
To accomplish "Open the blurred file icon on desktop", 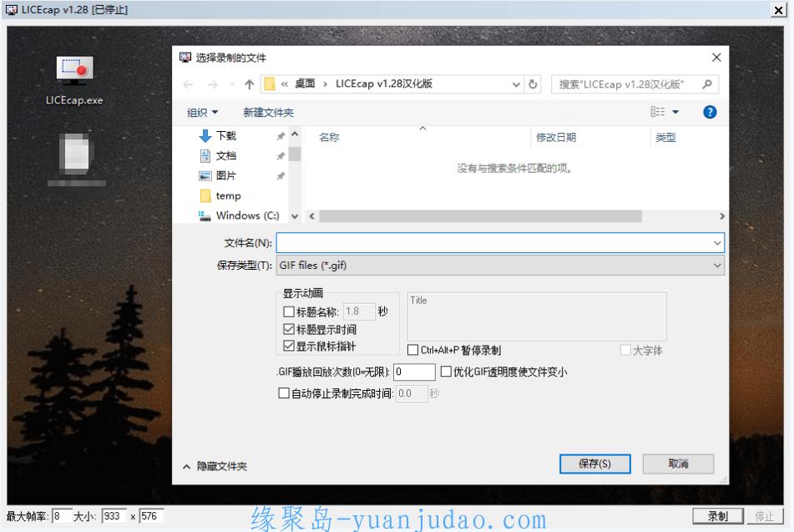I will [x=77, y=160].
